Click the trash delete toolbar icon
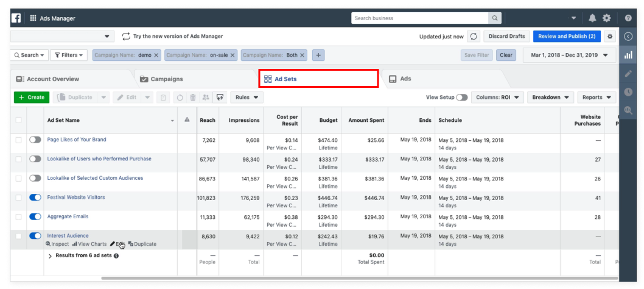Viewport: 644px width, 289px height. [193, 98]
